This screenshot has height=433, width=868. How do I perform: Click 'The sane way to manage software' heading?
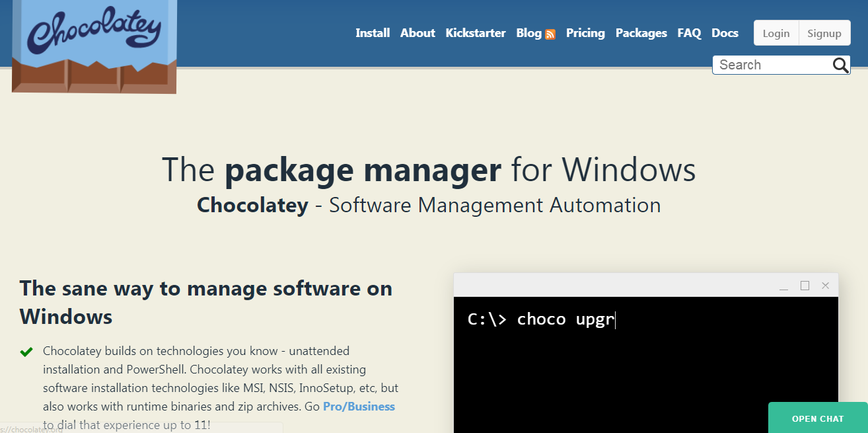(206, 303)
